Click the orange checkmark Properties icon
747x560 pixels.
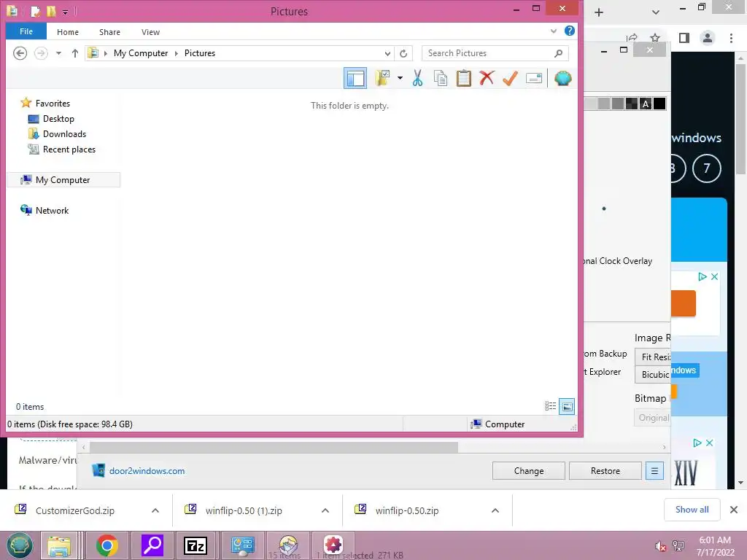(x=510, y=78)
